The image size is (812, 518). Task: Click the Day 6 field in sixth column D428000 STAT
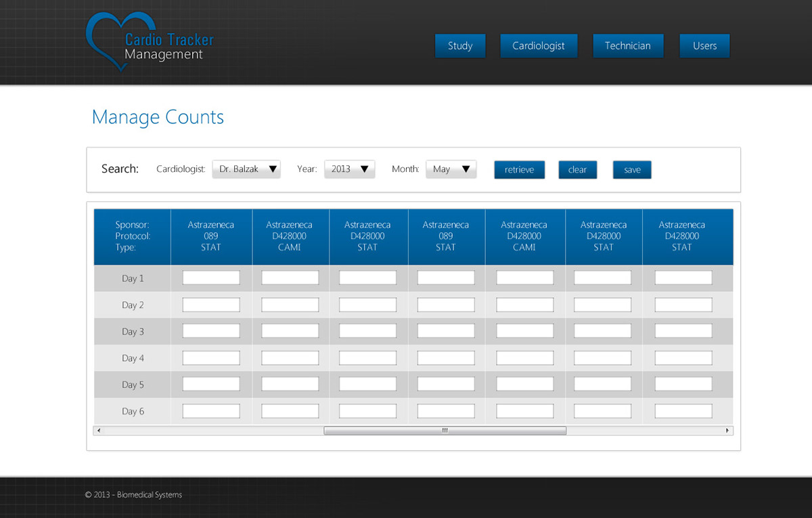(x=603, y=411)
